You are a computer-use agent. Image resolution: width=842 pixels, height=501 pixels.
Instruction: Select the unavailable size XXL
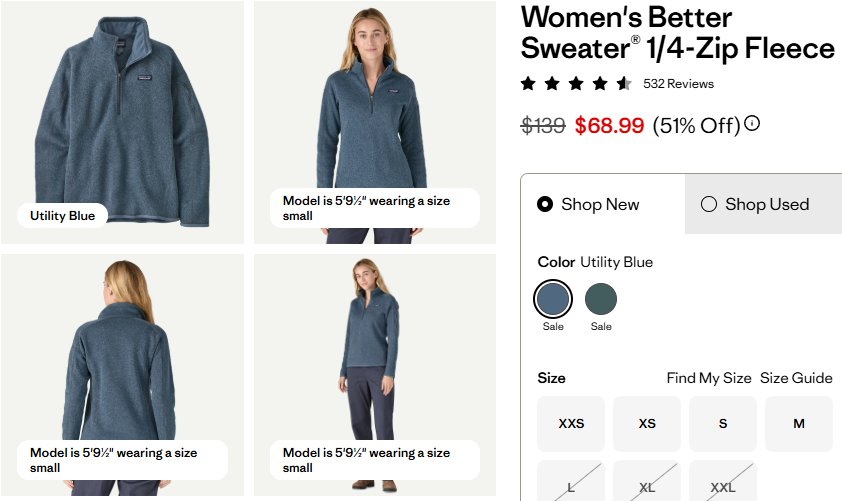click(x=723, y=486)
